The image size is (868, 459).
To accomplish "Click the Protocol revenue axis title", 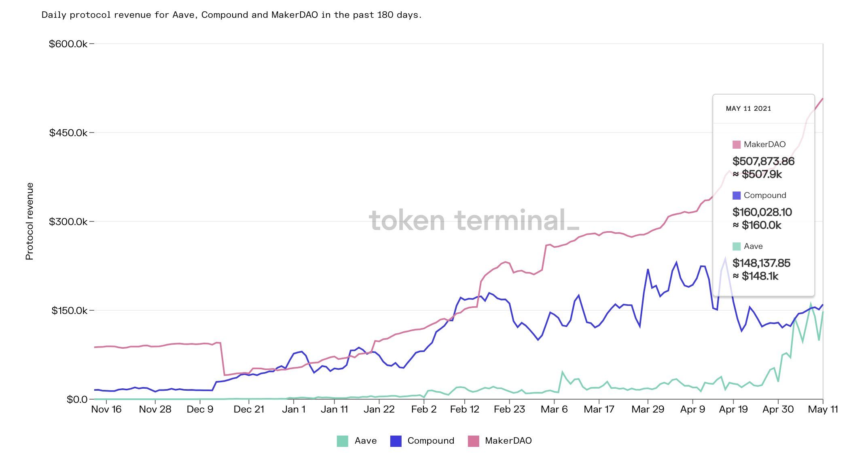I will click(30, 221).
